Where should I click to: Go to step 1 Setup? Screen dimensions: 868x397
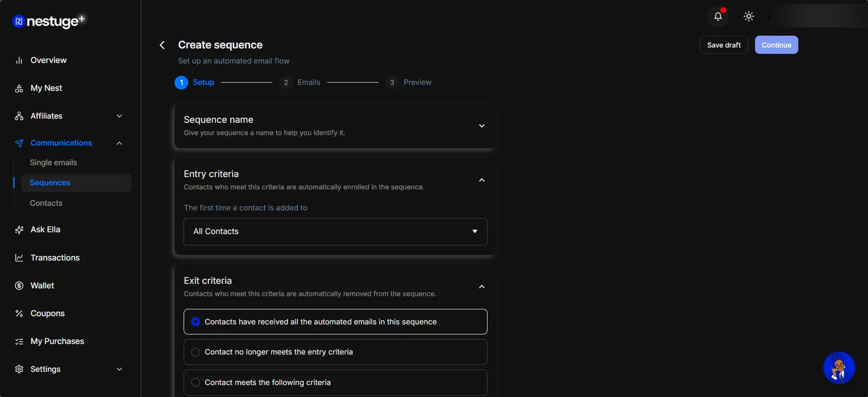pyautogui.click(x=194, y=83)
